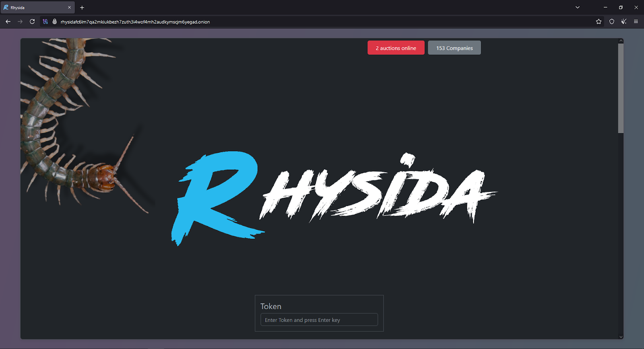Click the browser back arrow

tap(8, 22)
